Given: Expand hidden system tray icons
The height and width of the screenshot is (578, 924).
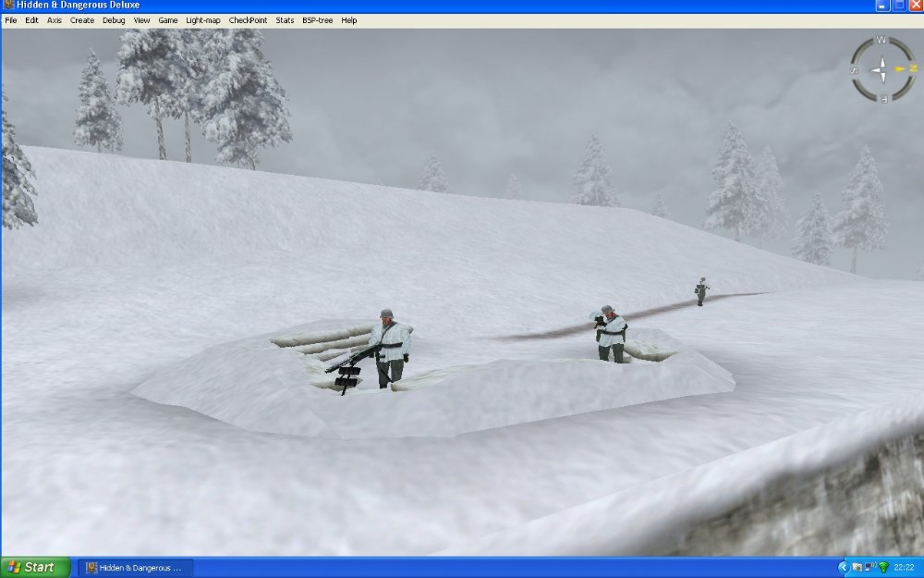Looking at the screenshot, I should pyautogui.click(x=843, y=567).
